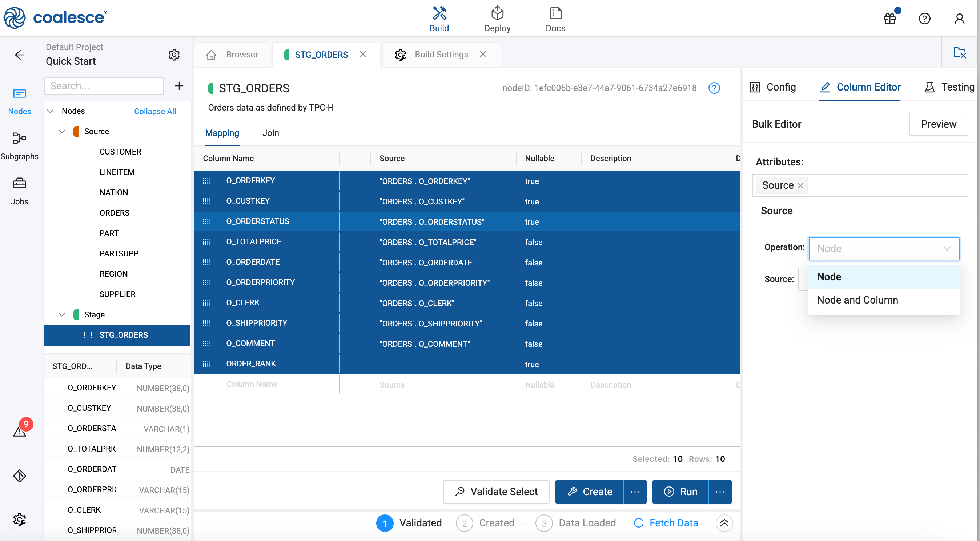980x541 pixels.
Task: Click the nodeID help icon
Action: (x=714, y=88)
